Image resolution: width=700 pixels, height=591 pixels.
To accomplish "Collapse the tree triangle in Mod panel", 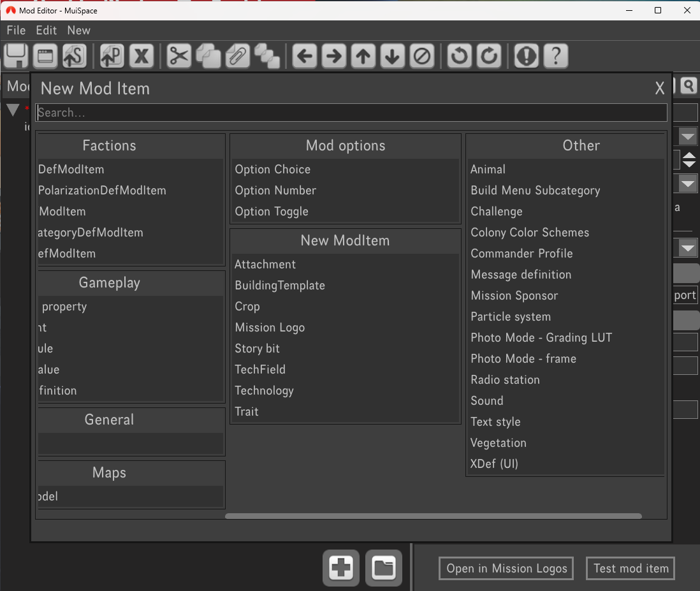I will [13, 110].
